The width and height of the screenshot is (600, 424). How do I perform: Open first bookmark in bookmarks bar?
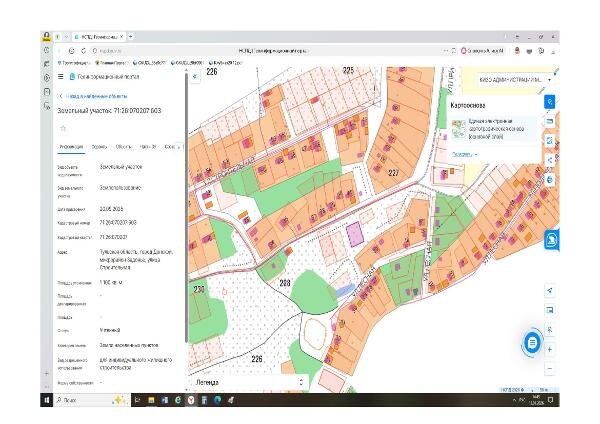[x=73, y=63]
